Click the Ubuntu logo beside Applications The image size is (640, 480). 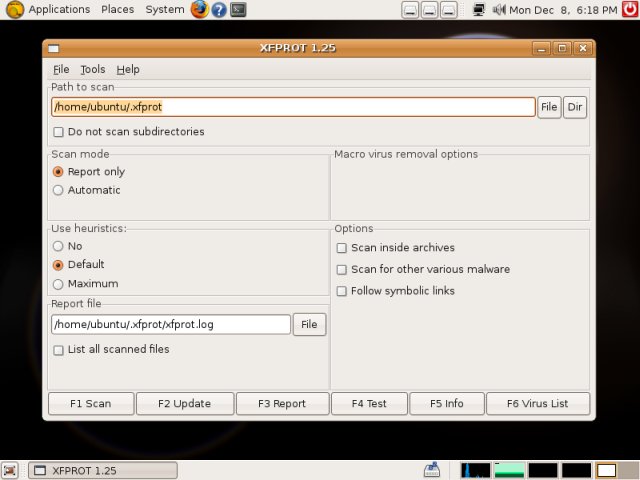(x=15, y=9)
